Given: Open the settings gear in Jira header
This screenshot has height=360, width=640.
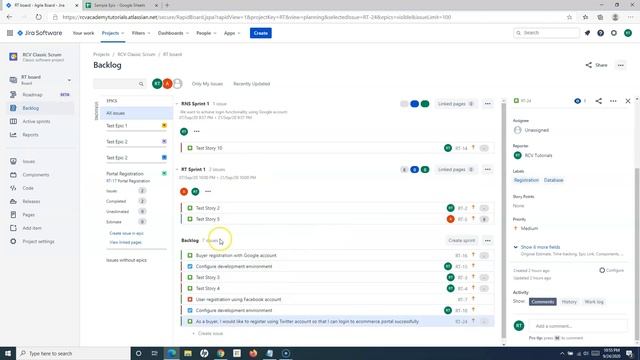Looking at the screenshot, I should click(x=614, y=33).
